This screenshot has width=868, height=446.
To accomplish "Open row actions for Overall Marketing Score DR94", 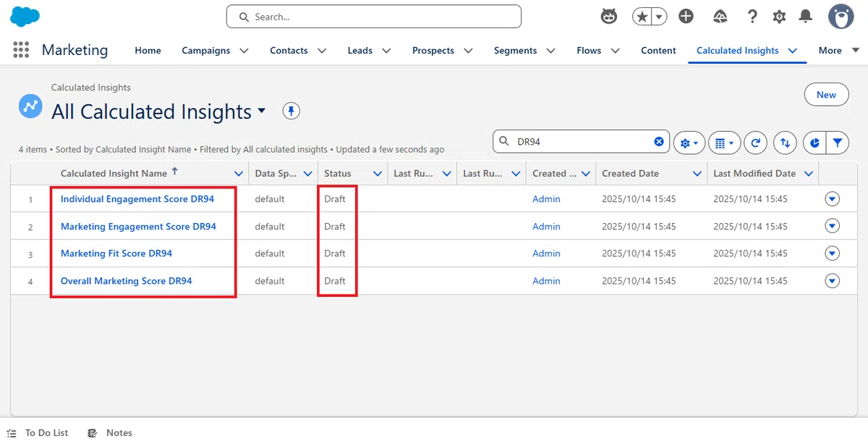I will tap(832, 281).
